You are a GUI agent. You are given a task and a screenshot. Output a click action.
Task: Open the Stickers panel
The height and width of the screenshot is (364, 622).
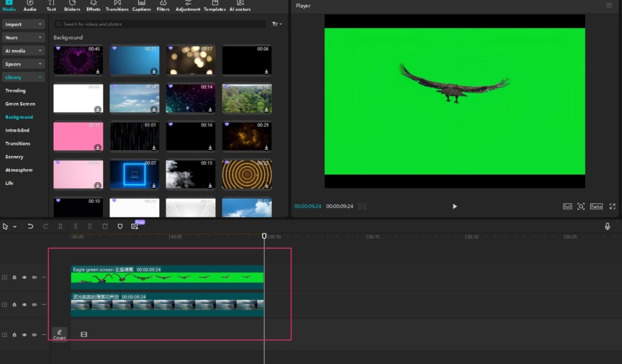click(72, 5)
